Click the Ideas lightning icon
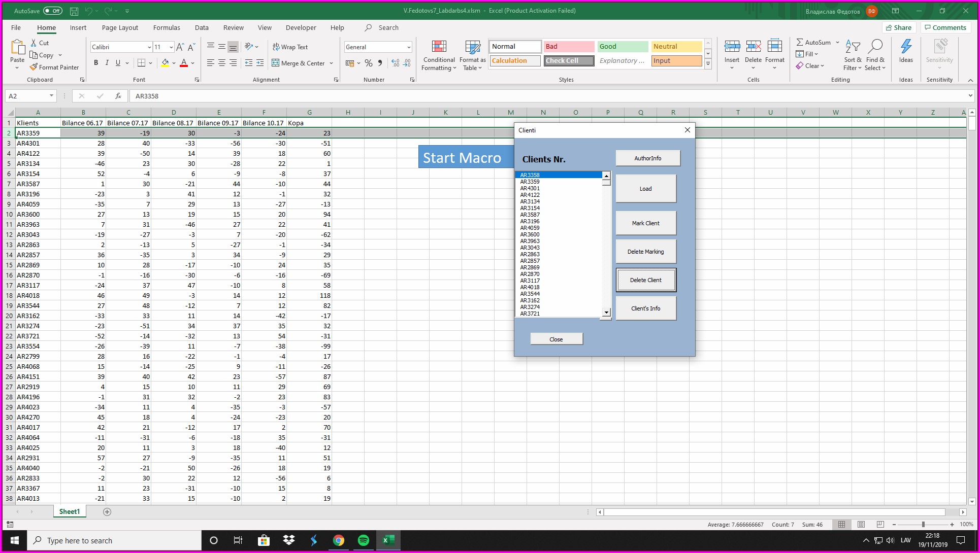The width and height of the screenshot is (980, 553). (906, 47)
